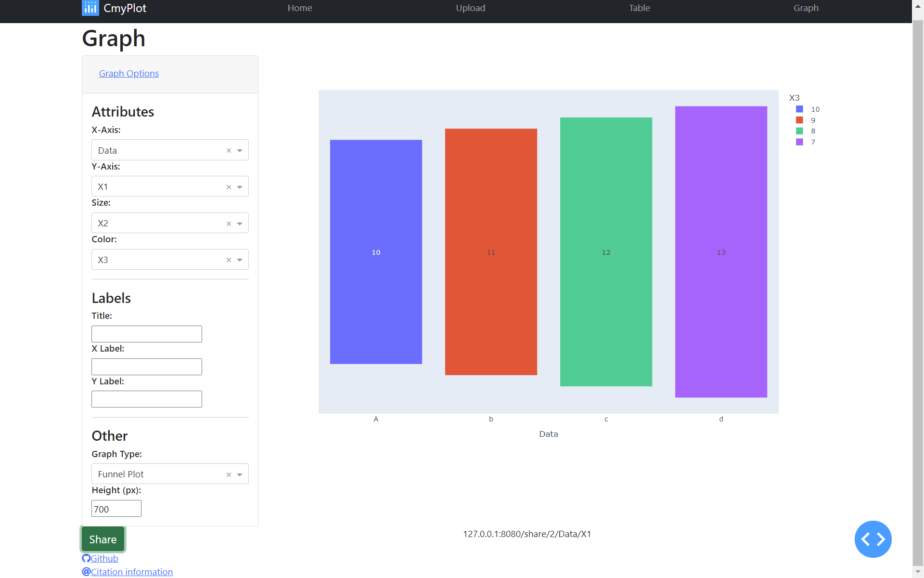Click the CmyPlot logo icon
This screenshot has height=578, width=924.
click(x=90, y=8)
